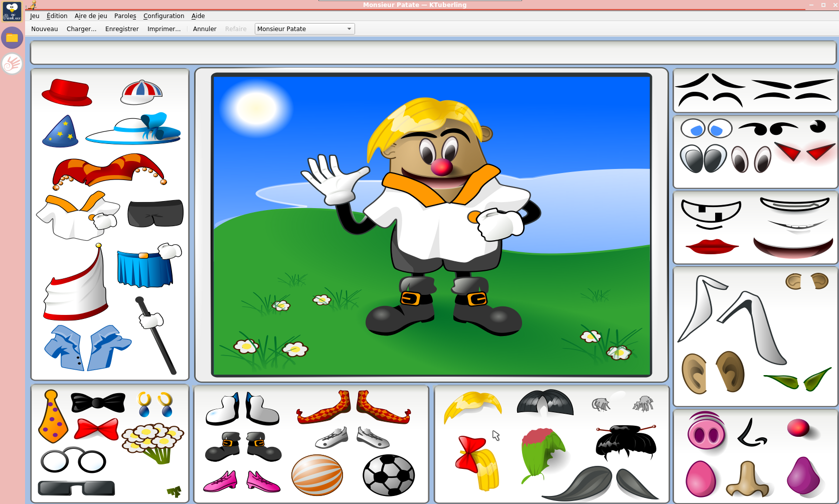
Task: Click the Charger... button
Action: coord(81,29)
